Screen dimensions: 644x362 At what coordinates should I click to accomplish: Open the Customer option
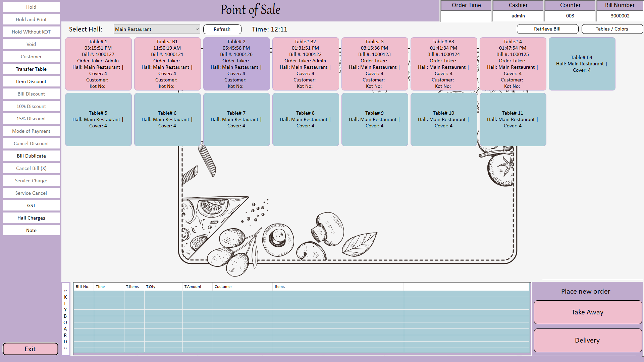click(x=32, y=57)
